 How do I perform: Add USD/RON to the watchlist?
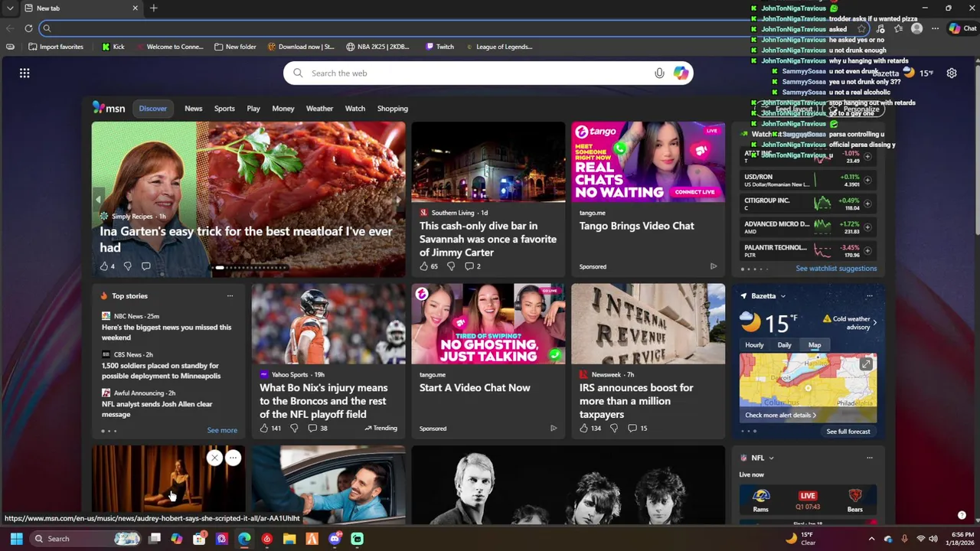867,180
